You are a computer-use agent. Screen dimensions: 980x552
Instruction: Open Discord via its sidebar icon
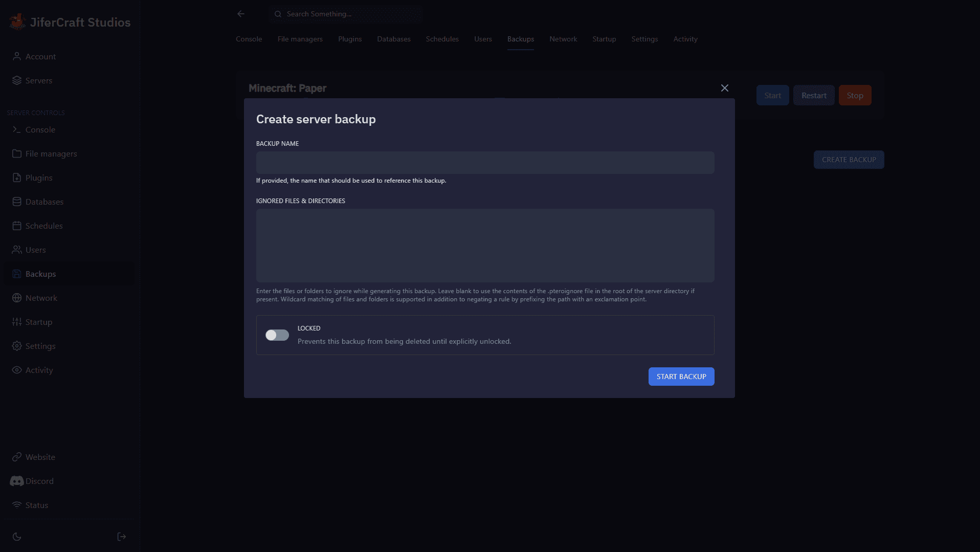coord(17,481)
